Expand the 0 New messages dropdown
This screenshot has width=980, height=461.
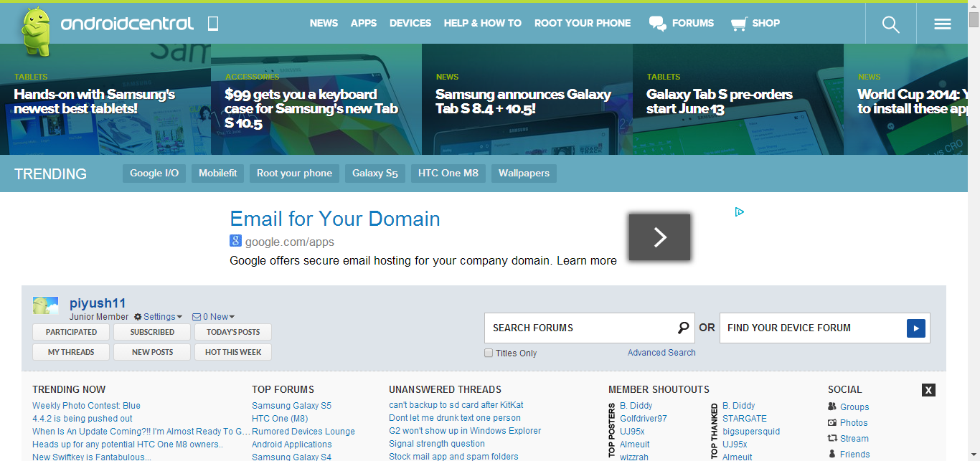(x=214, y=317)
